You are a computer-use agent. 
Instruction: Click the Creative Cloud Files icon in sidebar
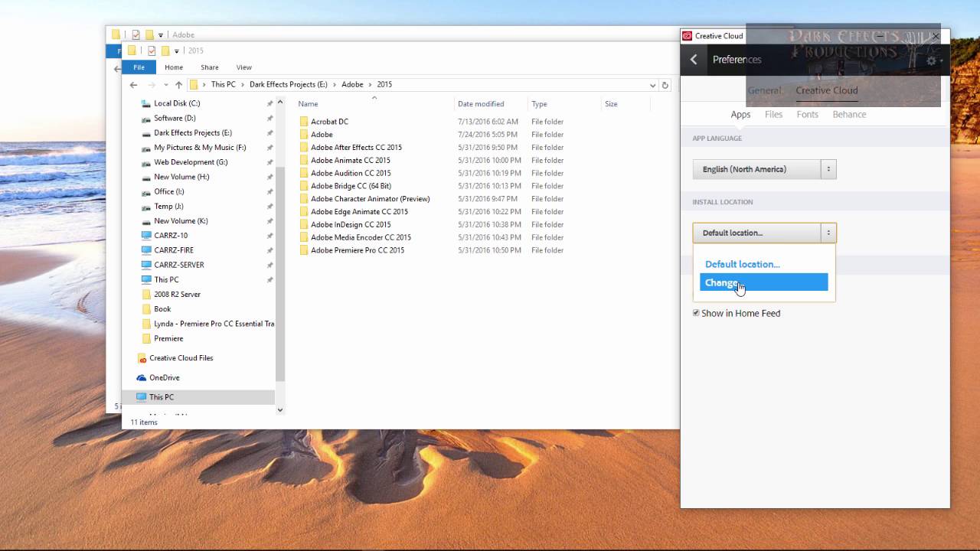click(x=142, y=358)
